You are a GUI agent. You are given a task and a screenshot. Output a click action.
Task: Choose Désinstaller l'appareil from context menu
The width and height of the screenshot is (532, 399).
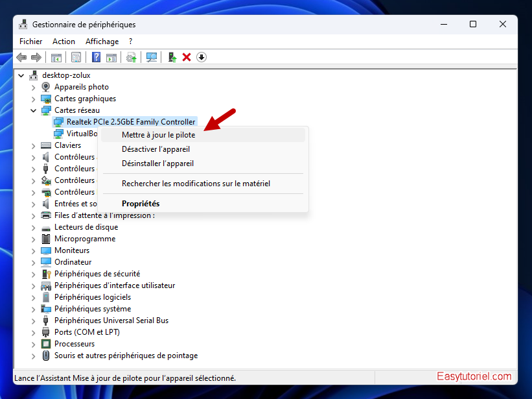point(203,163)
